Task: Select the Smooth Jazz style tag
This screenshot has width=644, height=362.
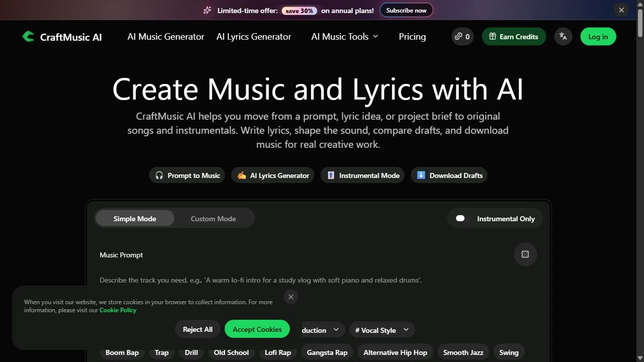Action: click(x=463, y=352)
